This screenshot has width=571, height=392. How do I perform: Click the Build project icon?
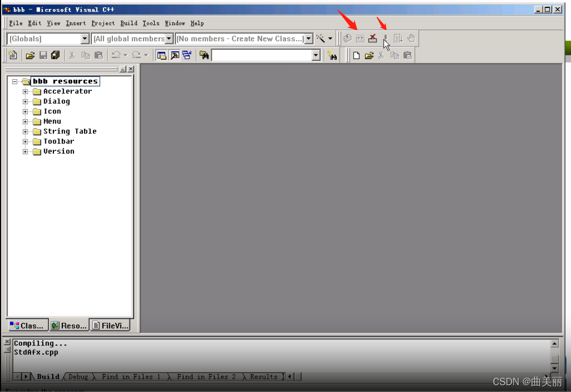tap(360, 38)
